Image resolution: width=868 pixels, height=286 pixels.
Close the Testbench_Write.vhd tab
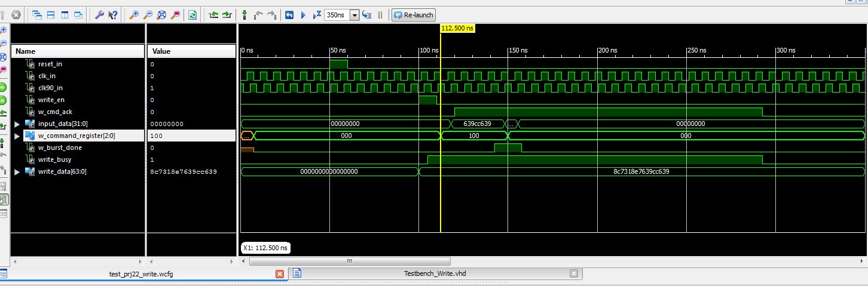click(x=574, y=273)
